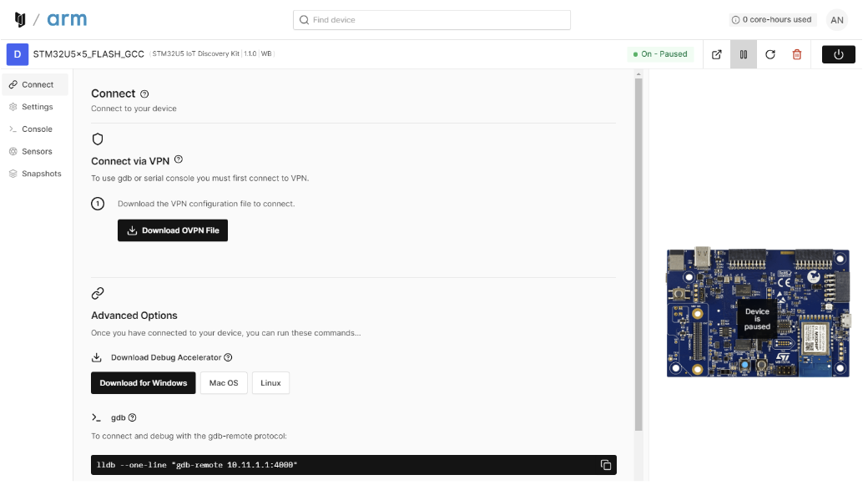Go to the Corellium logo home
The width and height of the screenshot is (868, 490).
(x=20, y=20)
